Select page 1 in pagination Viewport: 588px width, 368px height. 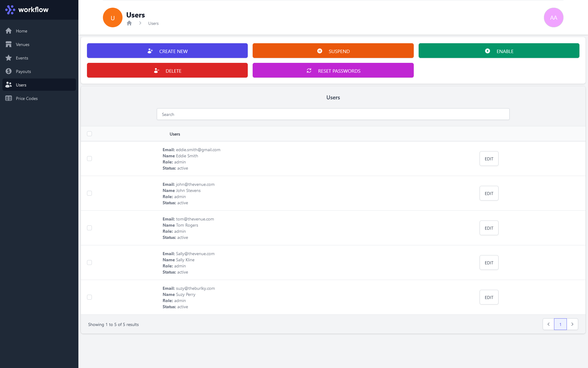click(x=560, y=324)
